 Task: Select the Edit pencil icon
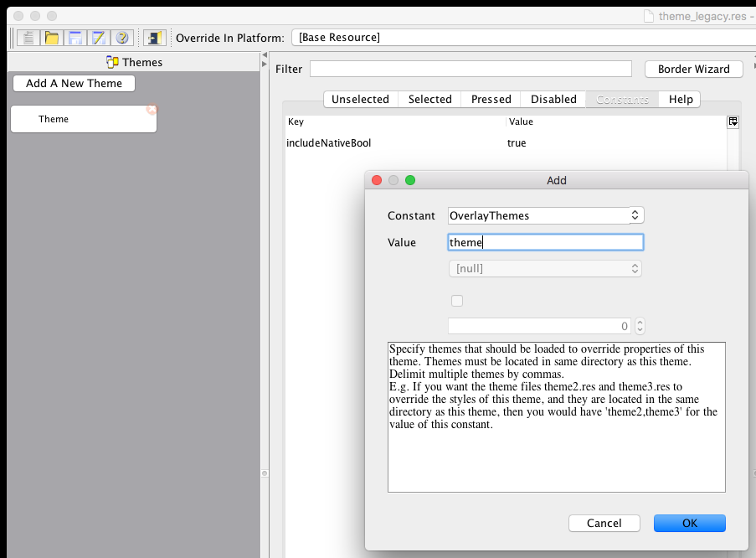tap(99, 37)
